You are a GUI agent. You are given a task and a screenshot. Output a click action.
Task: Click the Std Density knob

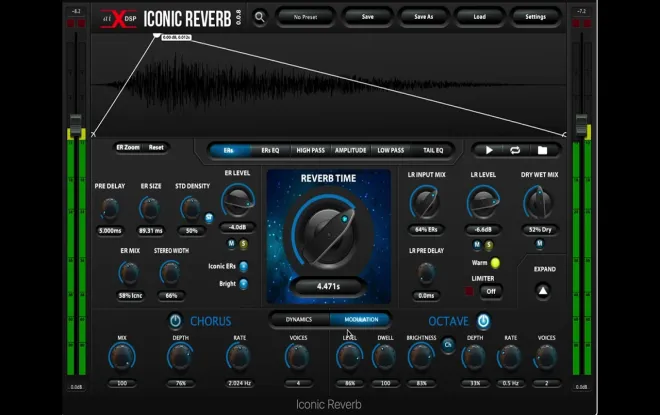click(191, 209)
